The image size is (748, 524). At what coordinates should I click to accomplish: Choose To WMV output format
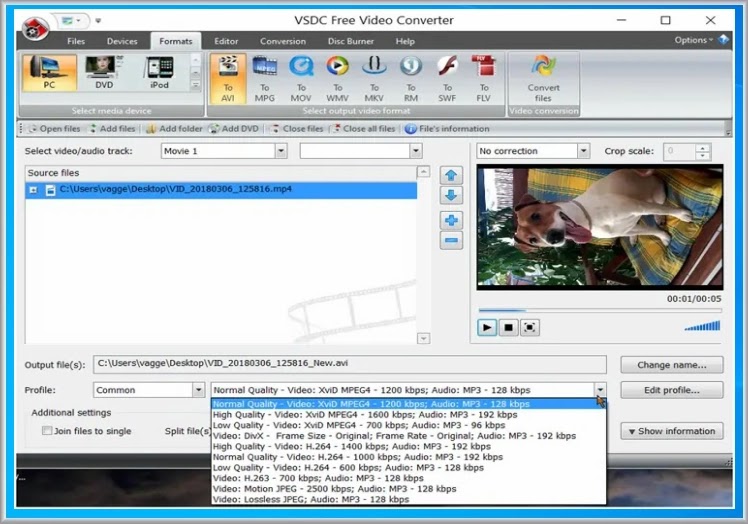click(x=337, y=79)
